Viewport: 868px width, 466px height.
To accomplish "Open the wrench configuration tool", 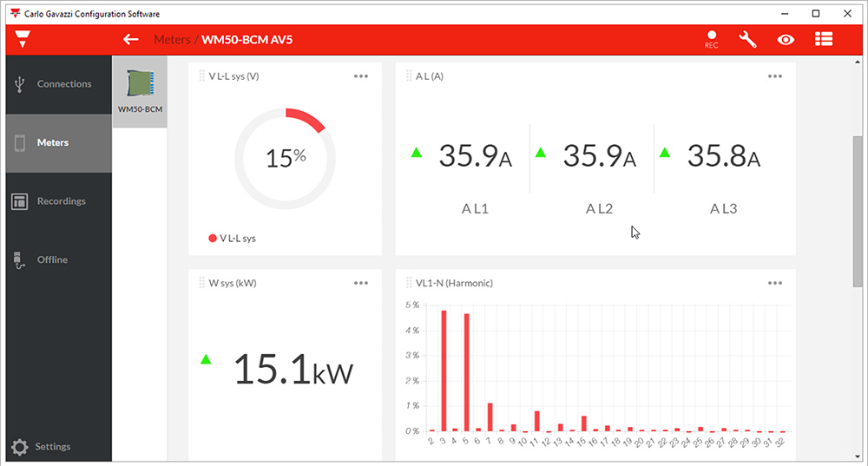I will point(747,40).
